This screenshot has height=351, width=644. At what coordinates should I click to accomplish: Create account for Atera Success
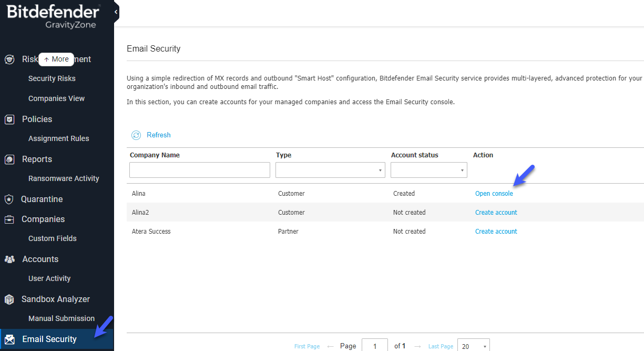tap(496, 232)
